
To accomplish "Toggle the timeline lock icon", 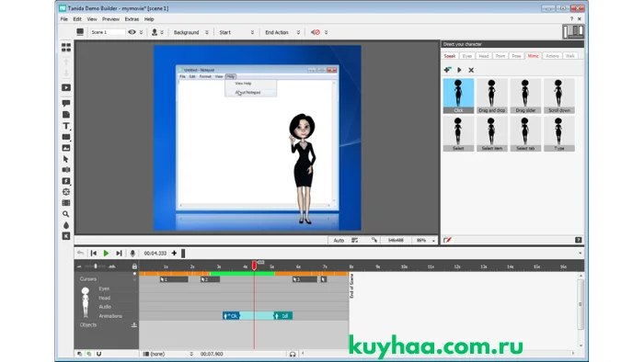I will pos(134,266).
